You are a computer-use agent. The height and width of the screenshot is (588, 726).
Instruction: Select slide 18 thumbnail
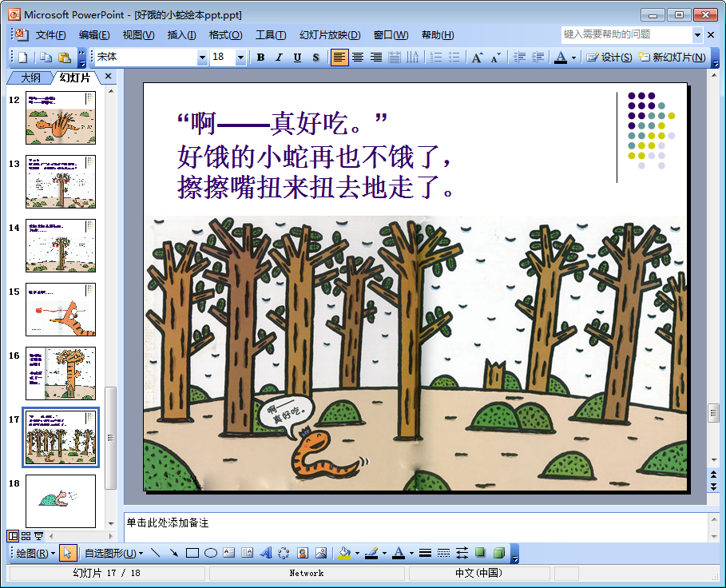point(61,502)
